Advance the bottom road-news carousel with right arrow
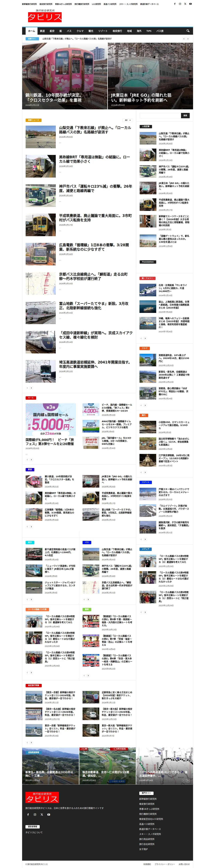 (x=188, y=780)
